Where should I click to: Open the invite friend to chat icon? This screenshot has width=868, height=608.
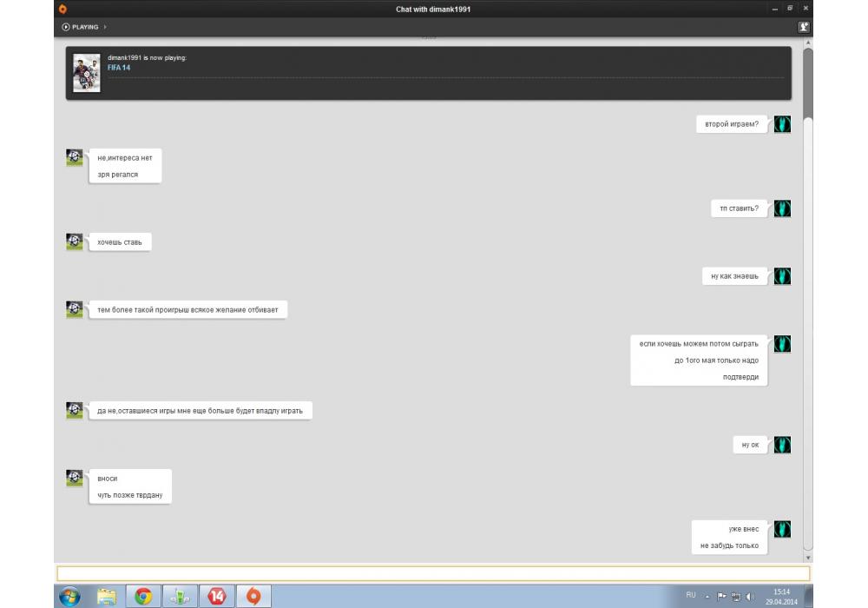804,27
